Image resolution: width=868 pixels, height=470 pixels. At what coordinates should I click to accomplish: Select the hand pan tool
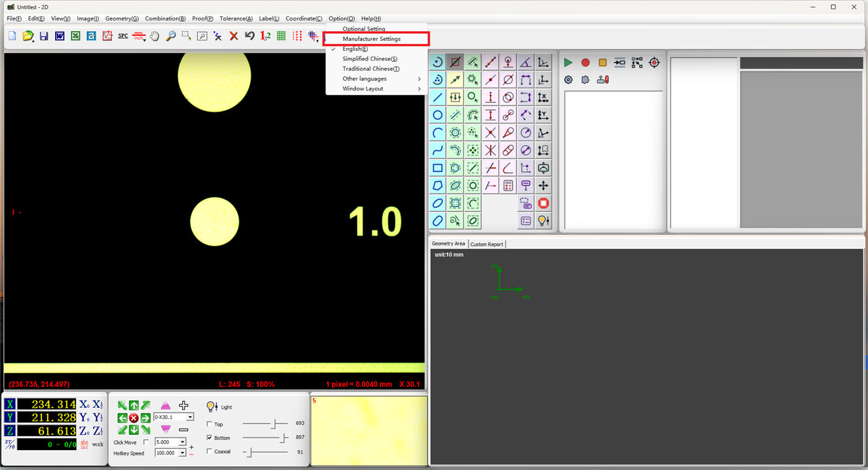point(154,36)
